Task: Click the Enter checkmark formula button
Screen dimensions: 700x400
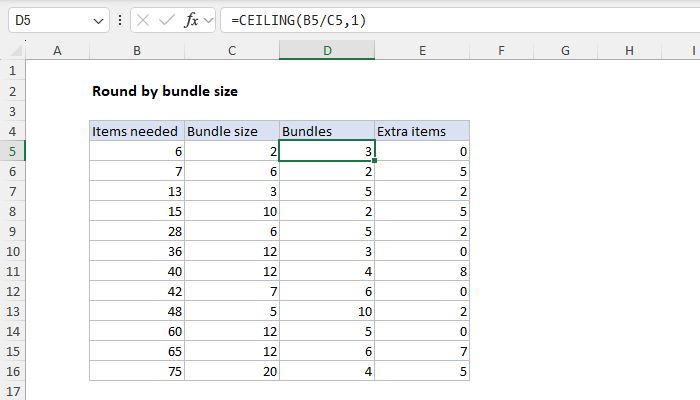Action: point(167,20)
